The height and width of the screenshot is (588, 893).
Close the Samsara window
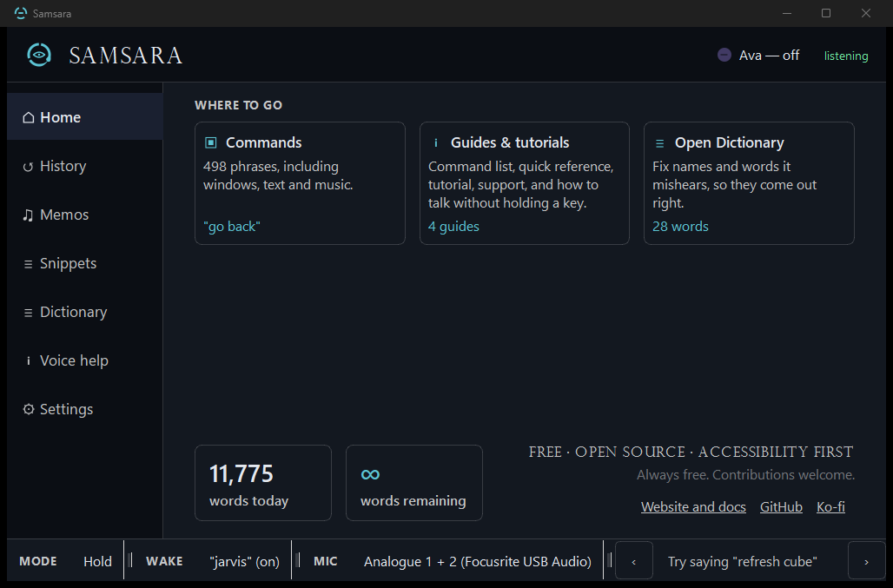click(x=866, y=13)
